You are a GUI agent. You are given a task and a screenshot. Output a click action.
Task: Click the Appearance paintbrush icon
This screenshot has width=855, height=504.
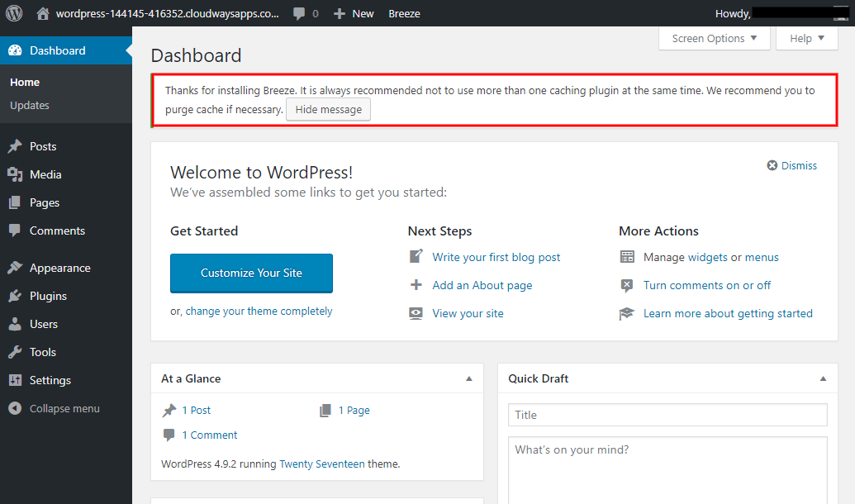pyautogui.click(x=15, y=268)
